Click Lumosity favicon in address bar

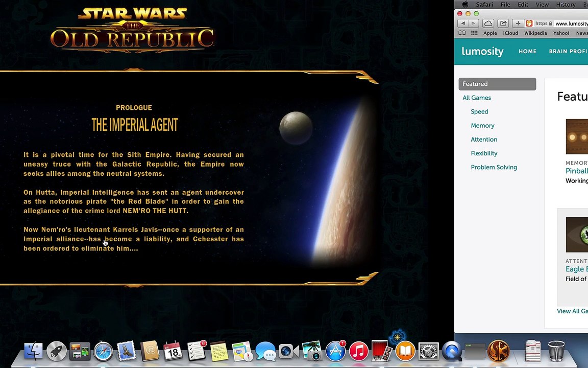(529, 24)
